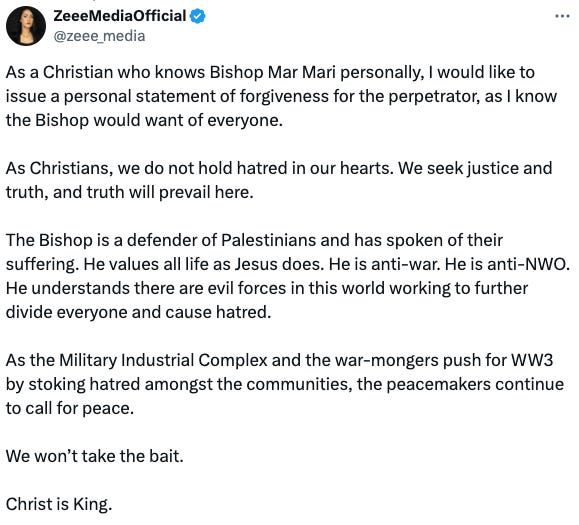Open the three-dot more options menu
579x525 pixels.
pos(562,16)
